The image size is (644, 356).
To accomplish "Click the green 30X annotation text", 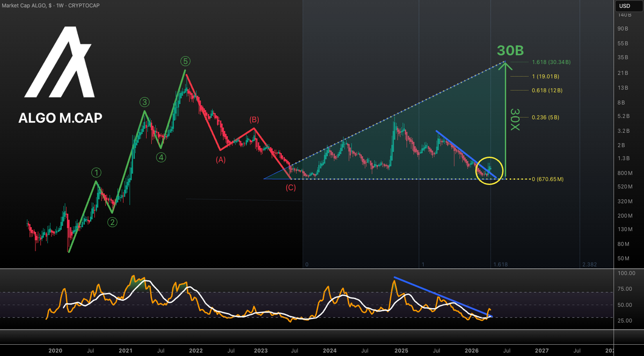I will click(514, 118).
